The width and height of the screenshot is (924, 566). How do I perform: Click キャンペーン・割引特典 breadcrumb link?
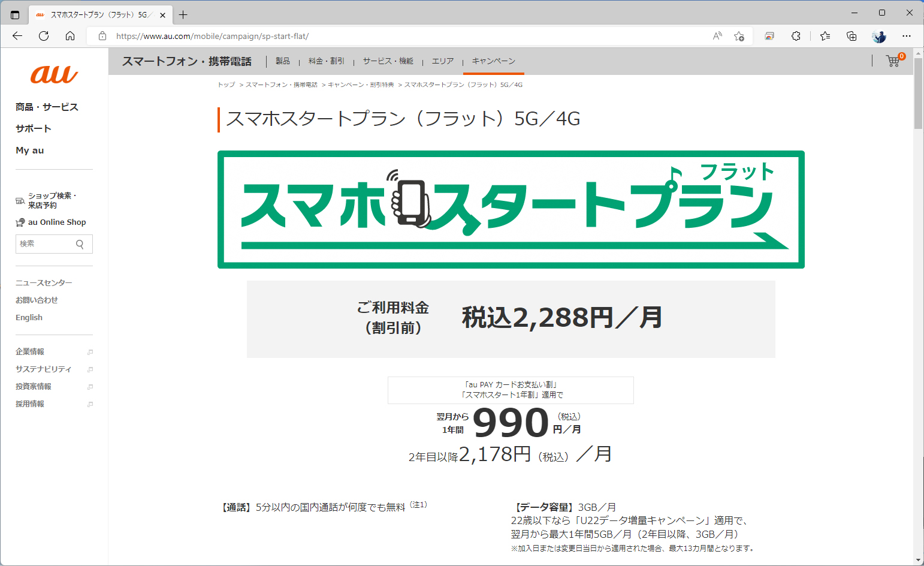click(x=361, y=85)
